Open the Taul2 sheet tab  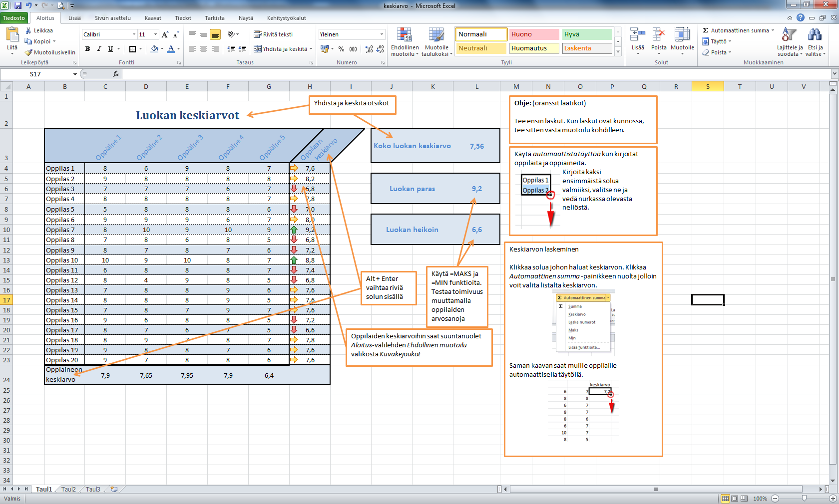tap(68, 489)
